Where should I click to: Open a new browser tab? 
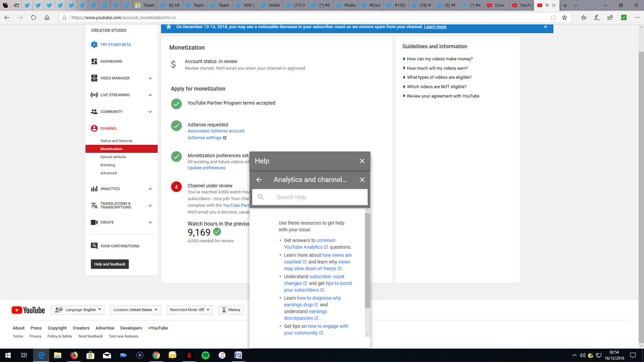(565, 5)
